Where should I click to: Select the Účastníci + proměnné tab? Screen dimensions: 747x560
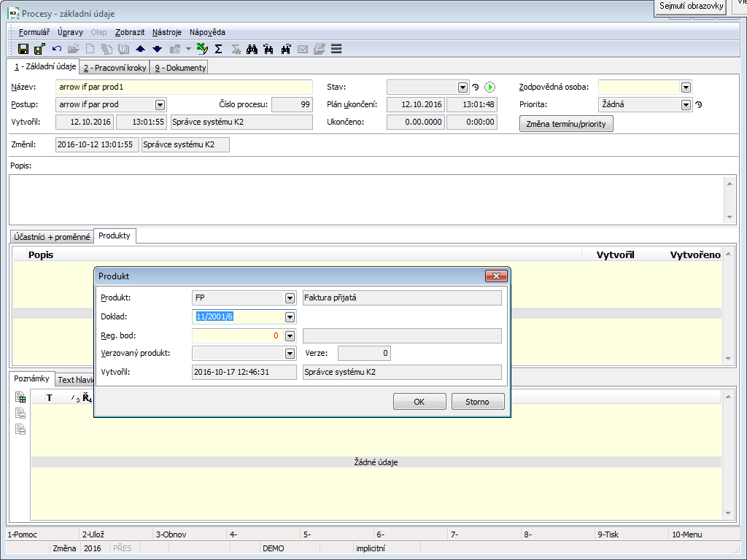pyautogui.click(x=52, y=236)
